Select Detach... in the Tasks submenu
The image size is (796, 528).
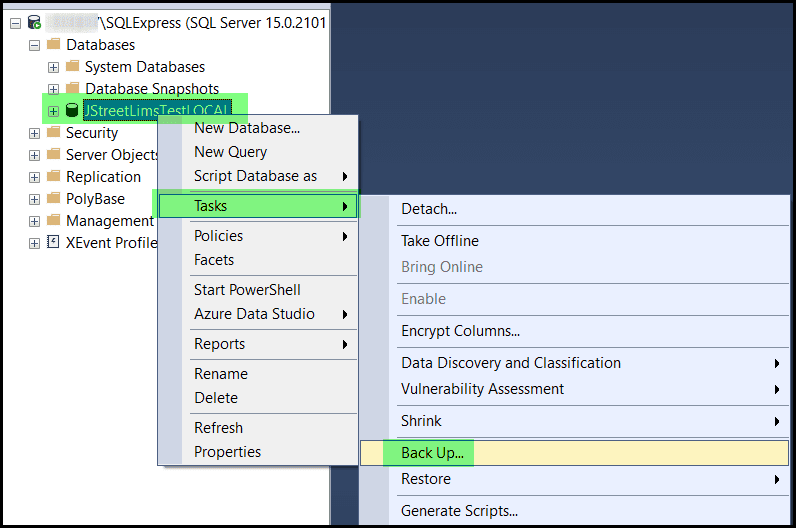[x=575, y=209]
